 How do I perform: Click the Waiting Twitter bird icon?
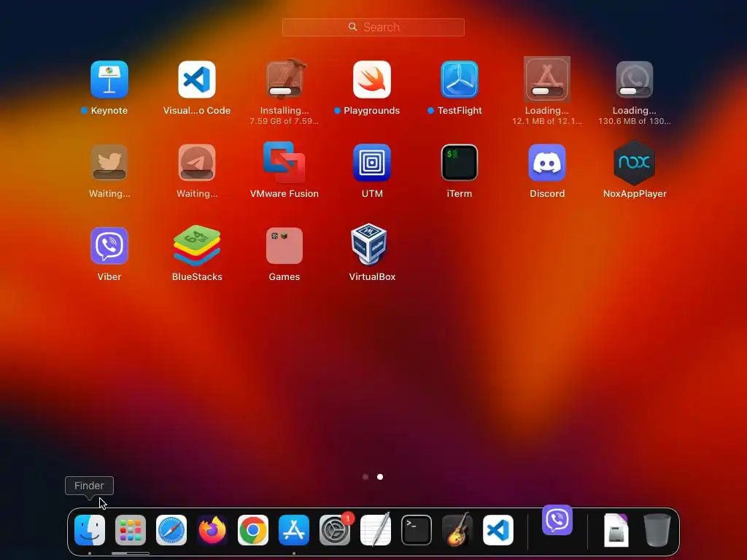109,163
